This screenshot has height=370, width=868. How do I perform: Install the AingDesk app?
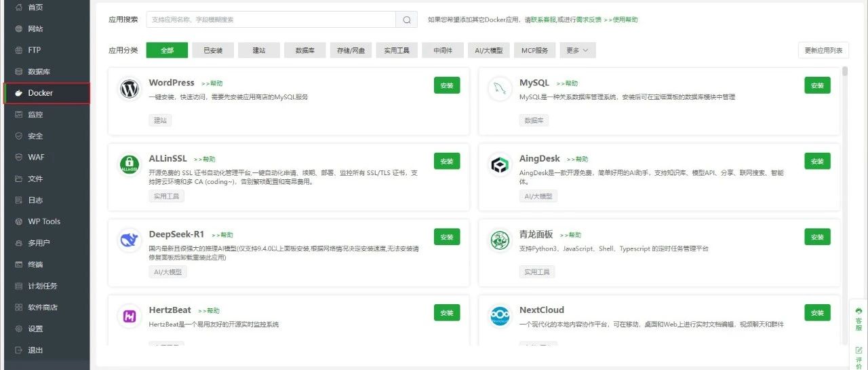pos(817,161)
